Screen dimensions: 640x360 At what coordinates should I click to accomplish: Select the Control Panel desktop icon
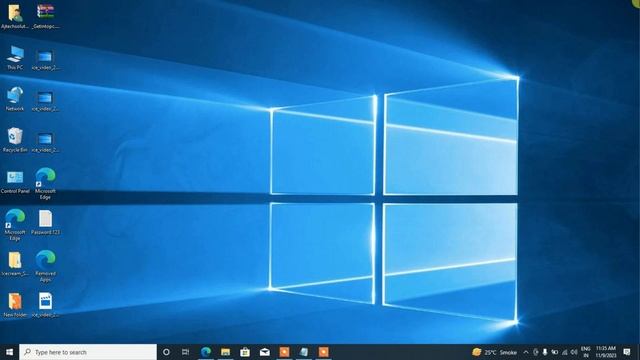click(15, 182)
